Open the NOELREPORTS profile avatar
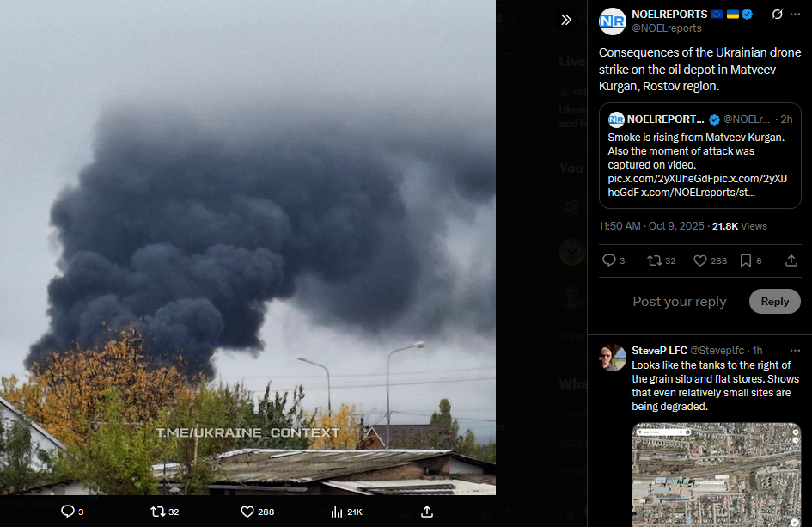The width and height of the screenshot is (812, 527). [x=612, y=21]
